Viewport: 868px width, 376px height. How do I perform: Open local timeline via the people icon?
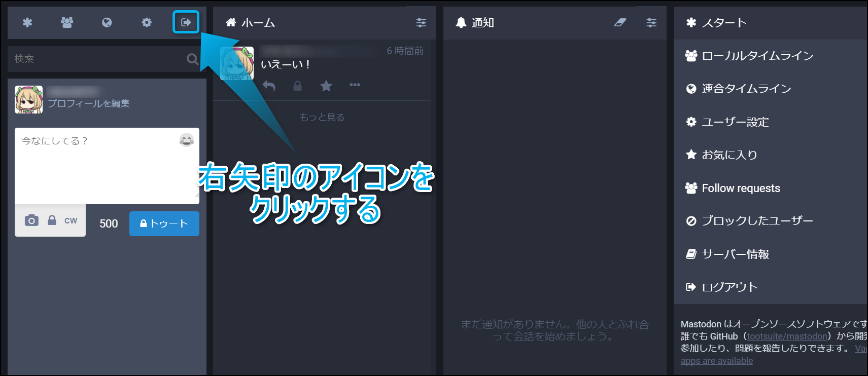[x=67, y=22]
